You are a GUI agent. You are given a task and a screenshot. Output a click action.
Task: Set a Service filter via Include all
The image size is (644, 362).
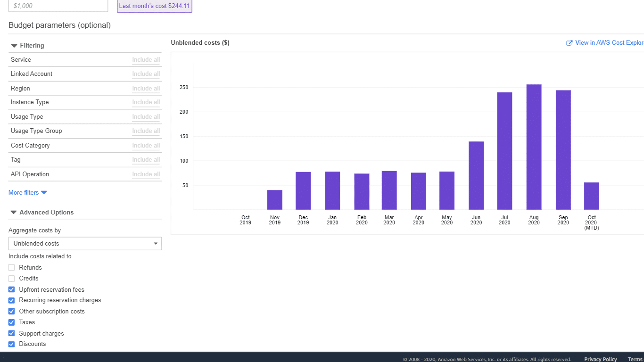tap(146, 59)
